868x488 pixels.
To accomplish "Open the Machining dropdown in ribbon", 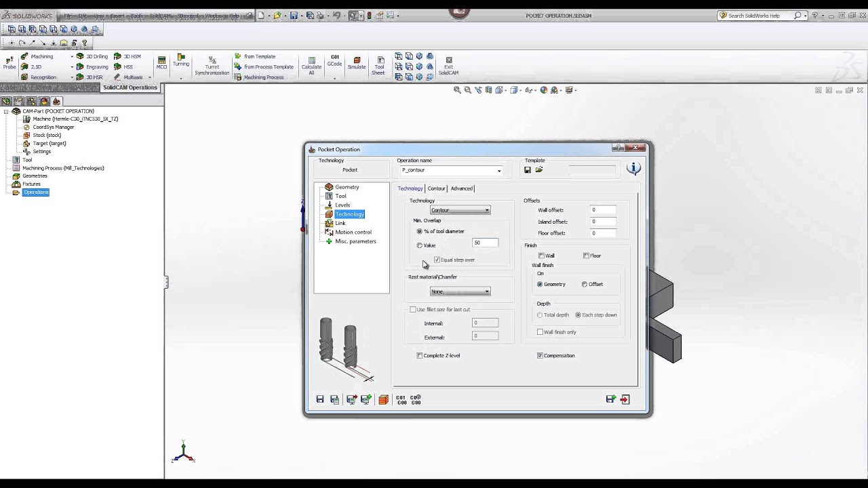I will [72, 57].
